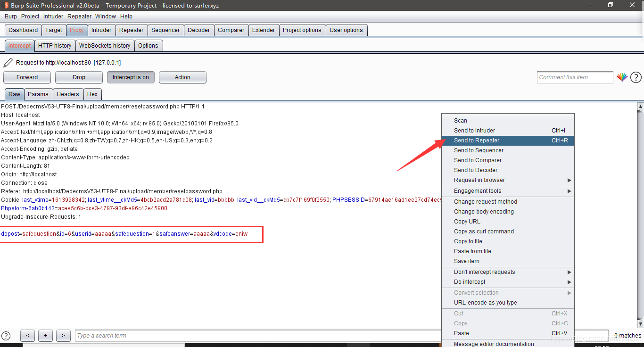Open the highlight color picker icon

click(x=622, y=77)
